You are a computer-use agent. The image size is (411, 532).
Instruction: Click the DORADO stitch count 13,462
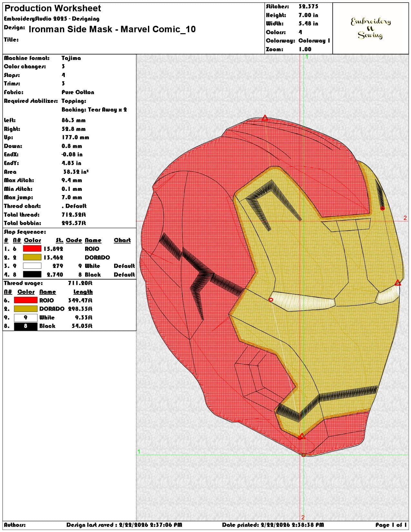pyautogui.click(x=53, y=258)
